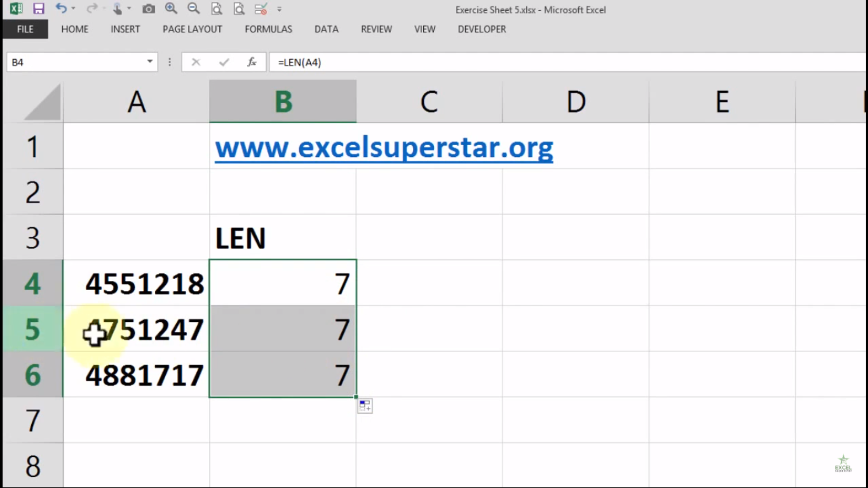Image resolution: width=868 pixels, height=488 pixels.
Task: Select cell B5 showing 7
Action: click(x=283, y=329)
